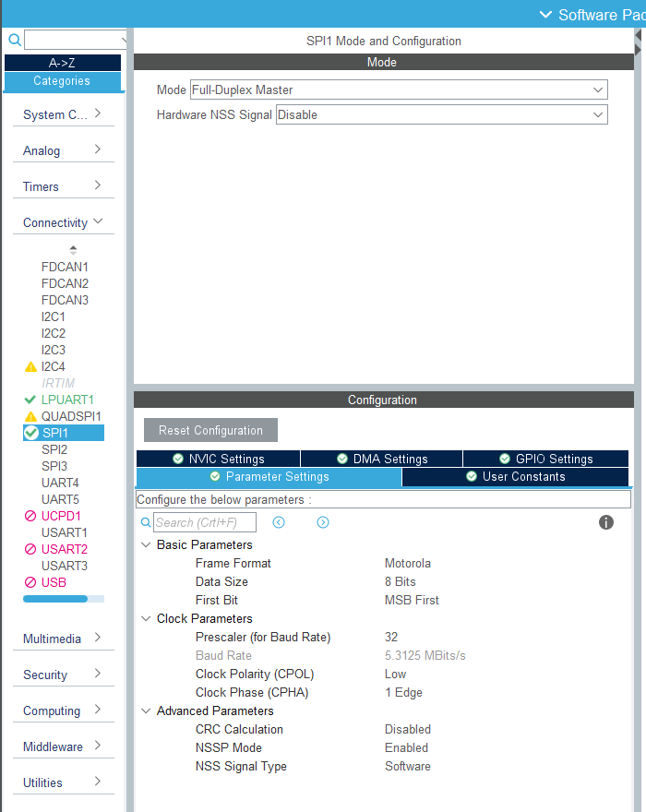Viewport: 646px width, 812px height.
Task: Open the Hardware NSS Signal dropdown
Action: coord(441,114)
